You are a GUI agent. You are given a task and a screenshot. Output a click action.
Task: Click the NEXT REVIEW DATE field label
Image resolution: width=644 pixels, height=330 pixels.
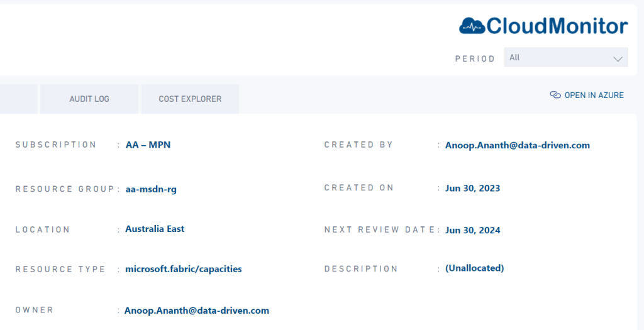pos(380,229)
